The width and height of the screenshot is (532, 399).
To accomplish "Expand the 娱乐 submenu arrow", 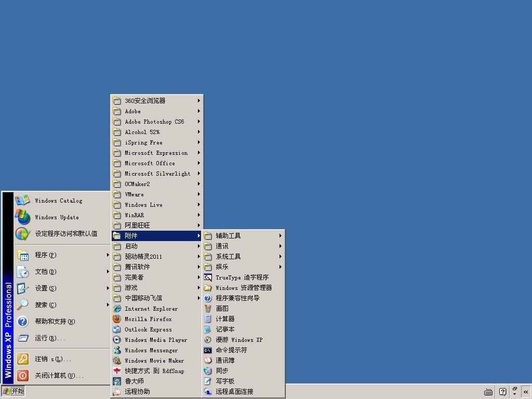I will (x=281, y=267).
